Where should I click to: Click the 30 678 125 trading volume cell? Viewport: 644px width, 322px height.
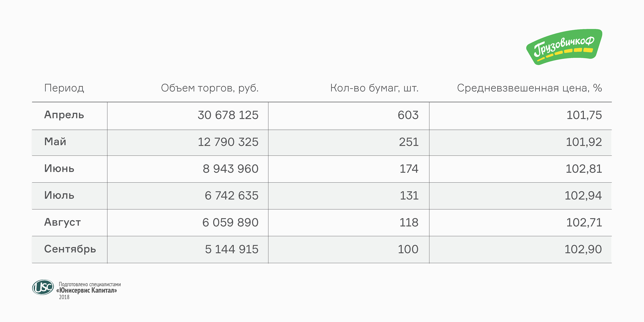(228, 115)
